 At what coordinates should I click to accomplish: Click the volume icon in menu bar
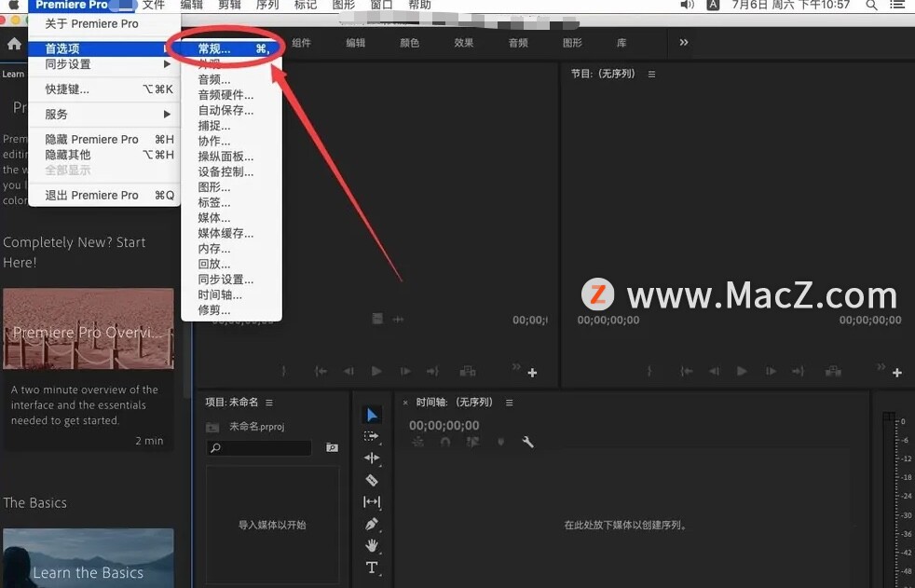(687, 5)
